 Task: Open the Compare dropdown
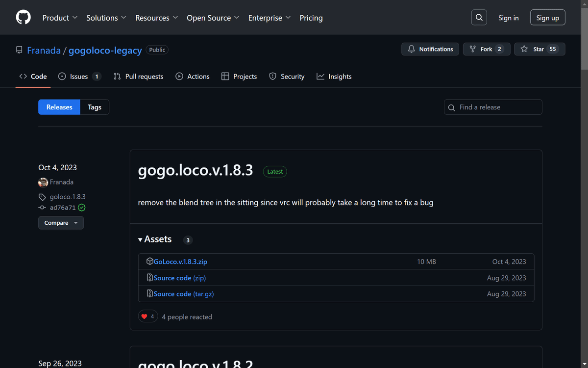[61, 223]
